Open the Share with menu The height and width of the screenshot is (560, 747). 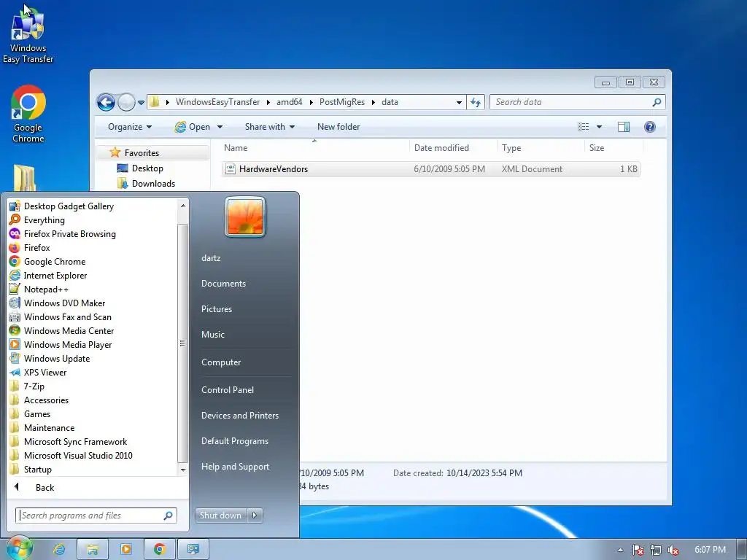click(270, 127)
